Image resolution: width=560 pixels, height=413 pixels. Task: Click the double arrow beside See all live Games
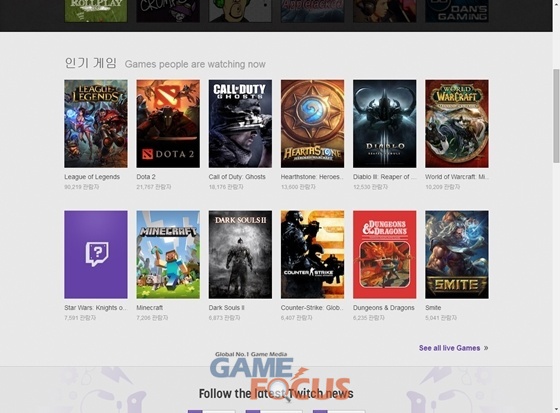point(486,348)
